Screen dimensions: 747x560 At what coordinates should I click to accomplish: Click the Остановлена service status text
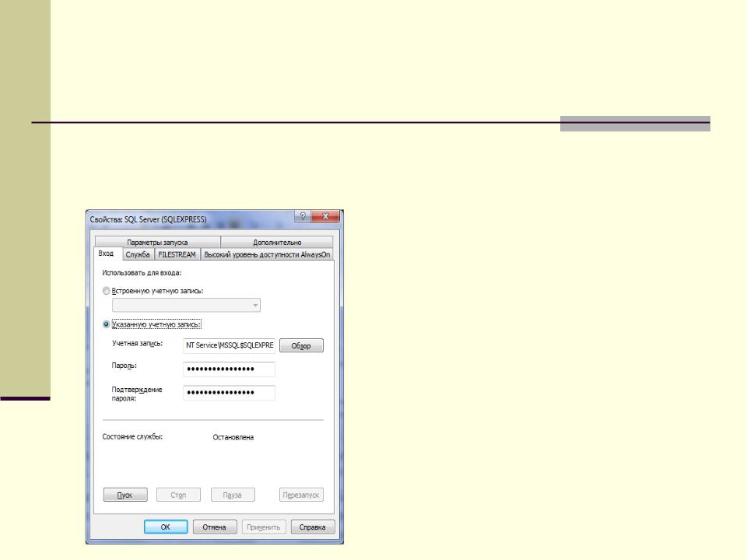point(233,437)
